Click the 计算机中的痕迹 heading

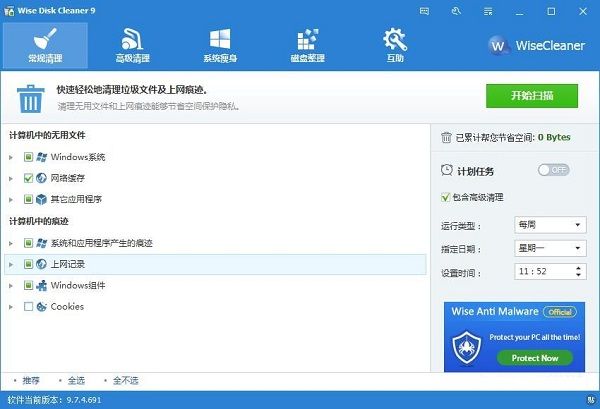pos(39,222)
